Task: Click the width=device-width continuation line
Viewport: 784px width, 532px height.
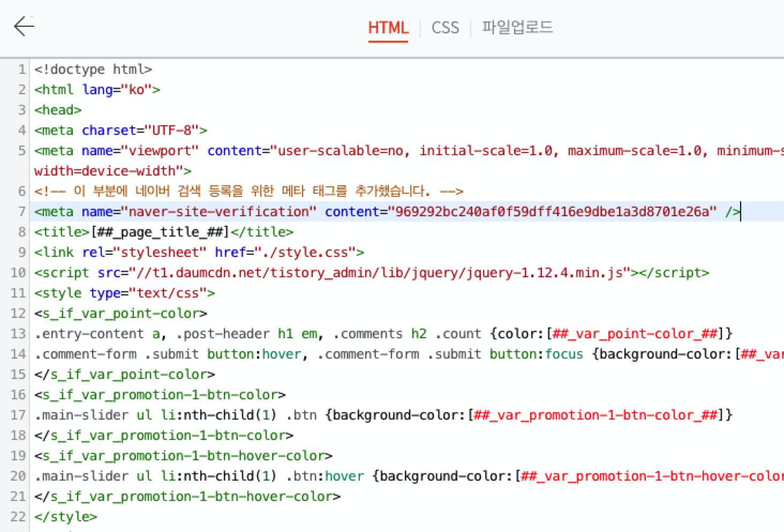Action: (112, 171)
